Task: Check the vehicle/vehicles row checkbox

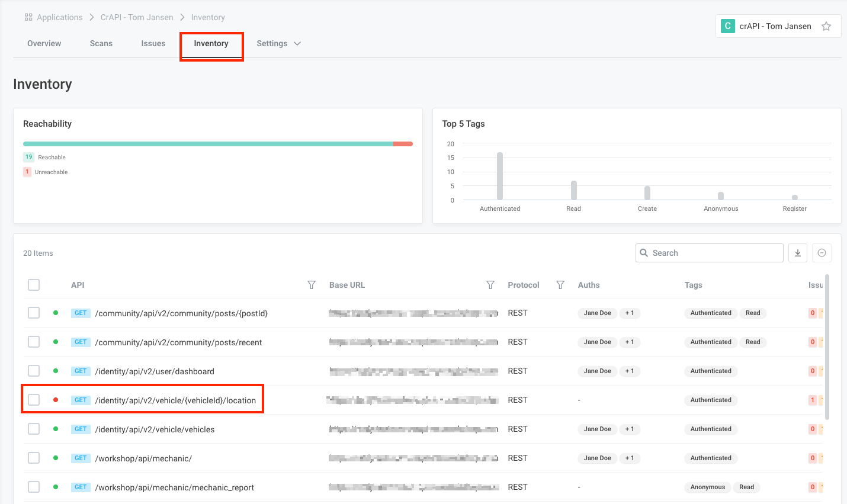Action: (34, 429)
